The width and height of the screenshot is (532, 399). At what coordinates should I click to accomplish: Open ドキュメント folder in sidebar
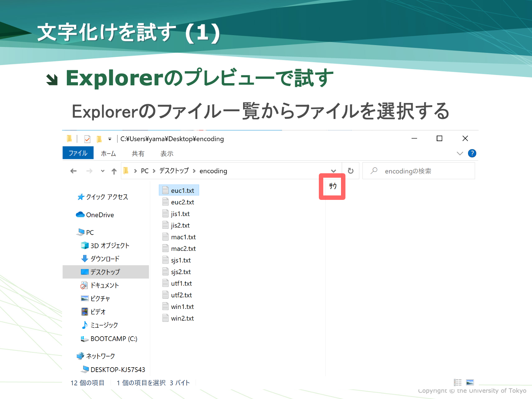point(100,285)
